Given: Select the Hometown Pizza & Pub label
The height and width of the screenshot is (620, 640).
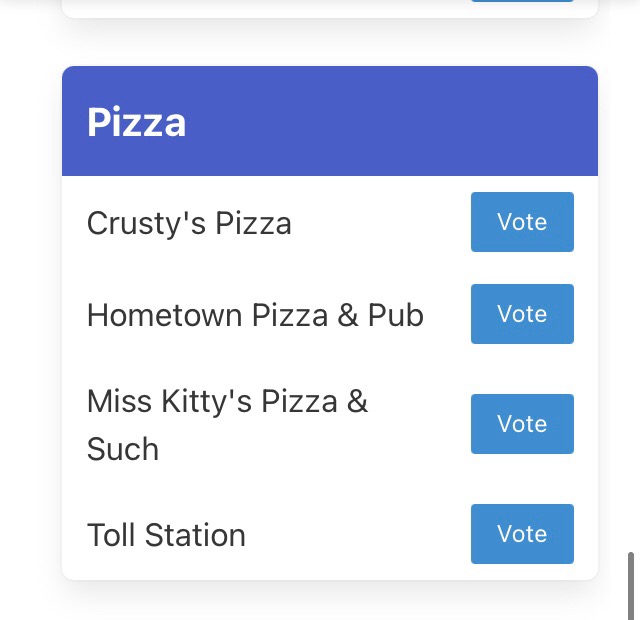Looking at the screenshot, I should pyautogui.click(x=256, y=315).
